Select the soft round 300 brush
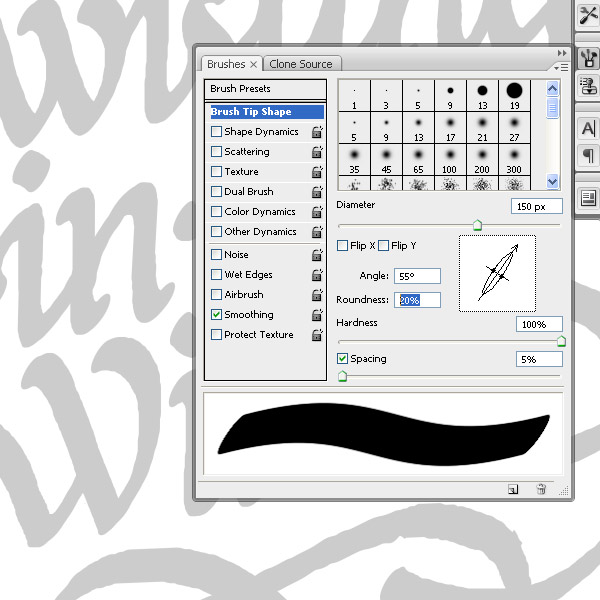 [514, 160]
